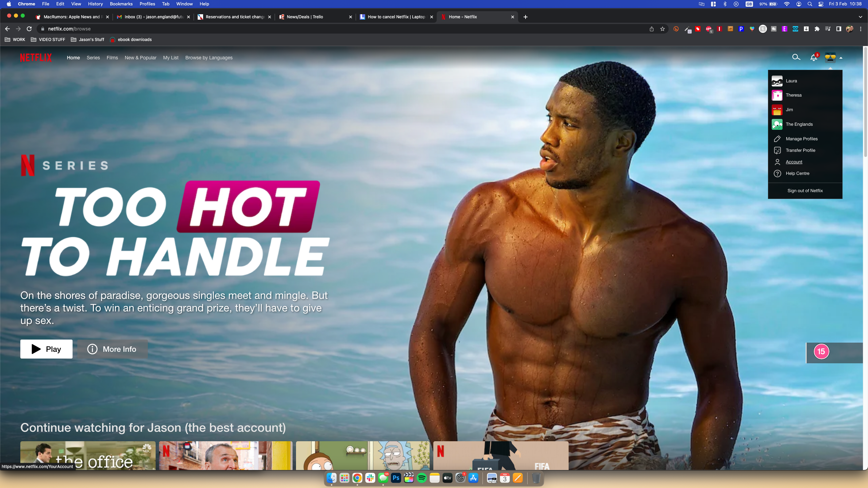Open the Chrome profile avatar
Viewport: 868px width, 488px height.
[850, 29]
